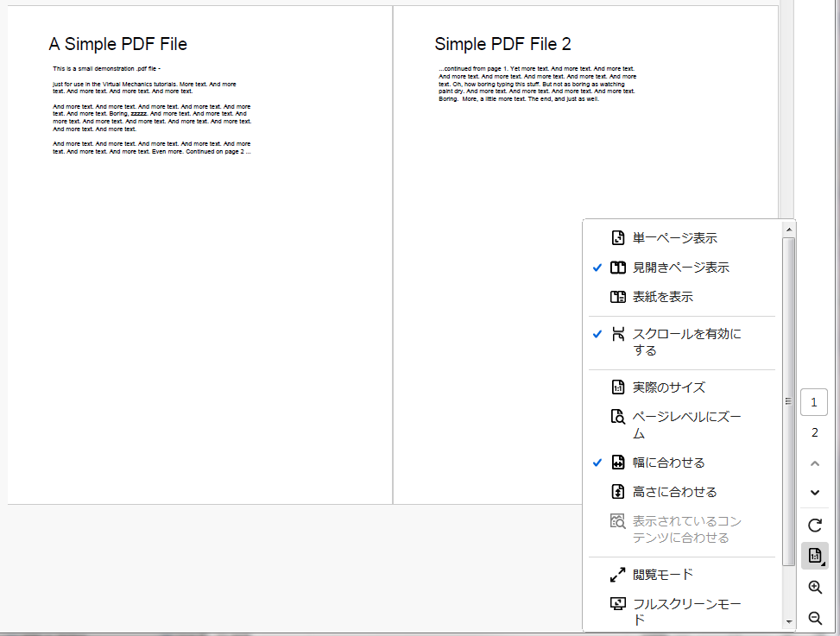Go to previous page with up chevron

tap(814, 463)
